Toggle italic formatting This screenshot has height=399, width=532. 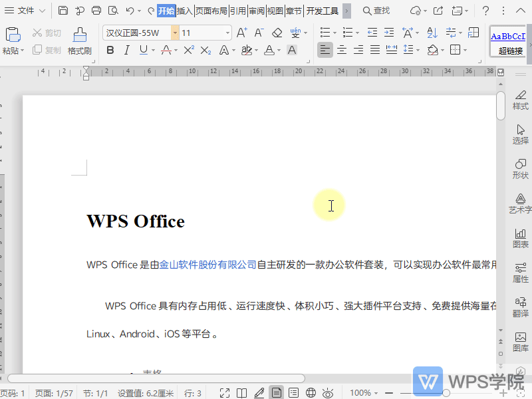tap(127, 50)
